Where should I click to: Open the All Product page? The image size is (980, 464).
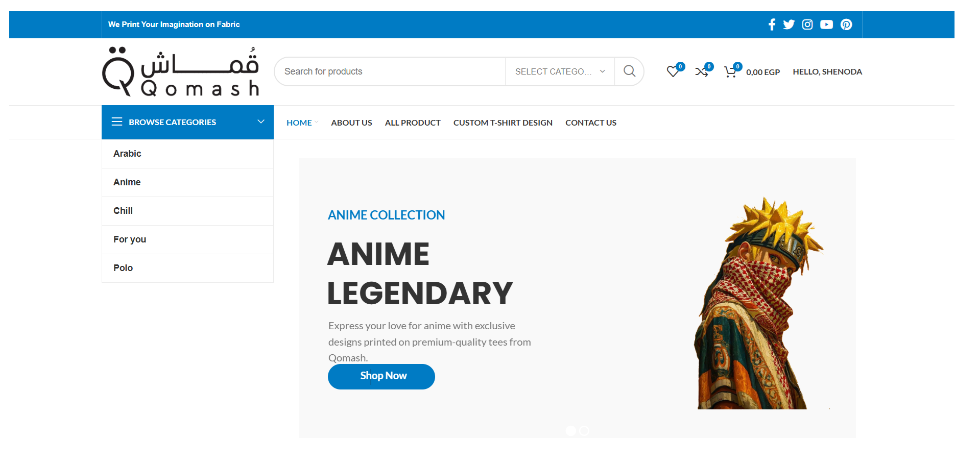[x=413, y=123]
